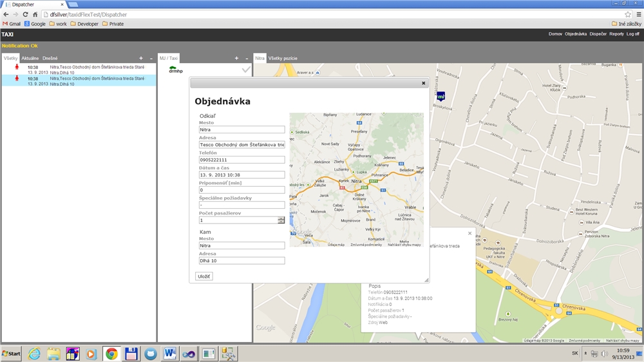The width and height of the screenshot is (644, 362).
Task: Click the checkmark next to drmhp
Action: tap(246, 70)
